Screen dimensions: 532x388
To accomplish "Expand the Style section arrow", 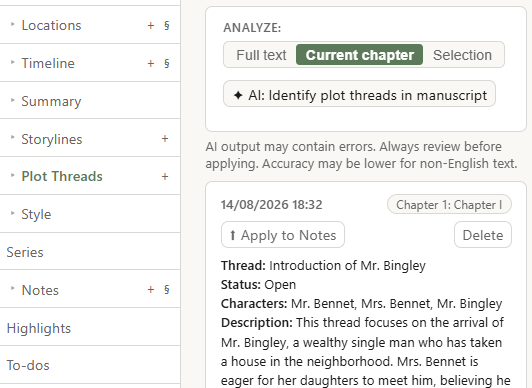I will click(13, 213).
